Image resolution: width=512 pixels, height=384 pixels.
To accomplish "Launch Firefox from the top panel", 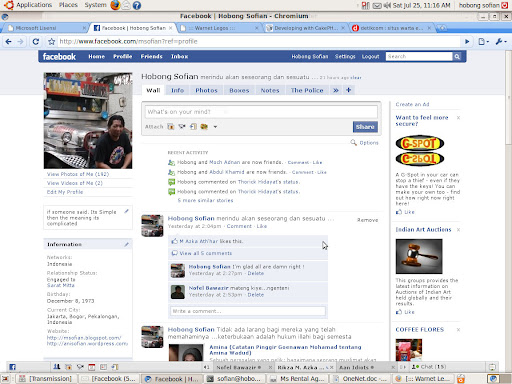I will 115,5.
